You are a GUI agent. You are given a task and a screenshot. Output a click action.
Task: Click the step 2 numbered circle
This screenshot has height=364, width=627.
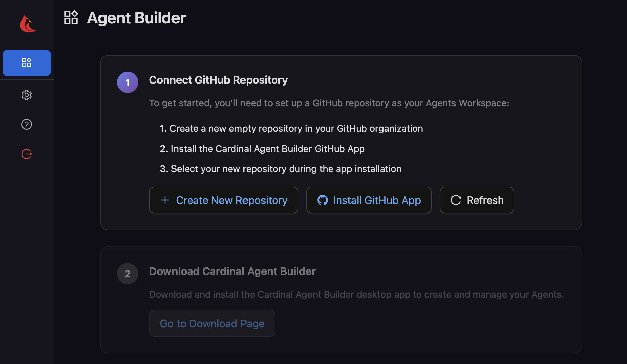tap(127, 273)
